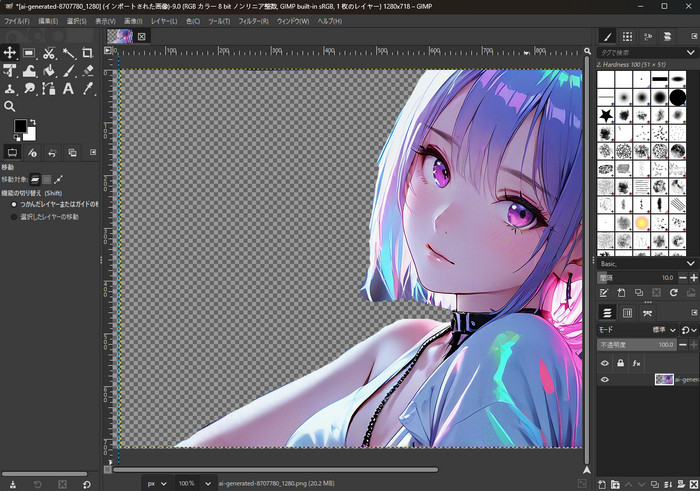Click the black foreground color swatch

pos(20,126)
